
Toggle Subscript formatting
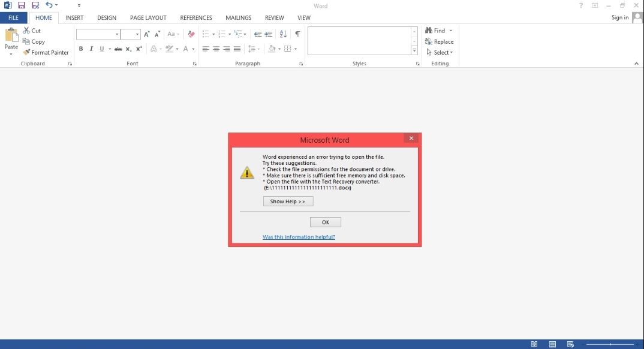(x=128, y=49)
